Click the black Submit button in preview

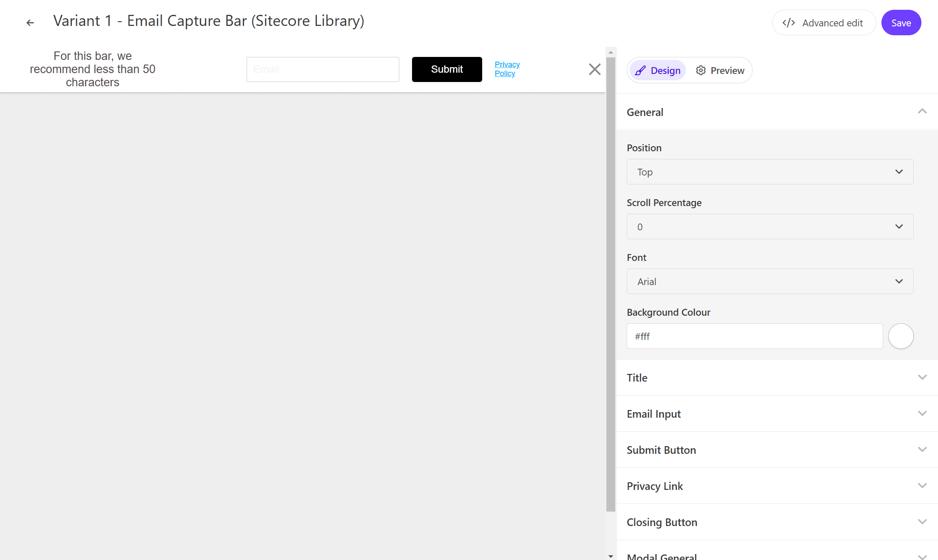(x=446, y=69)
